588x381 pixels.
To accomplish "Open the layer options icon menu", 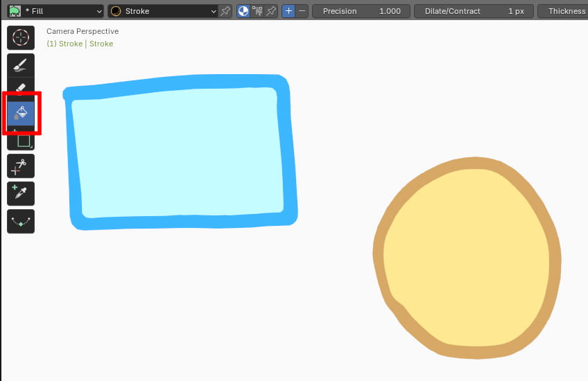I will [259, 11].
